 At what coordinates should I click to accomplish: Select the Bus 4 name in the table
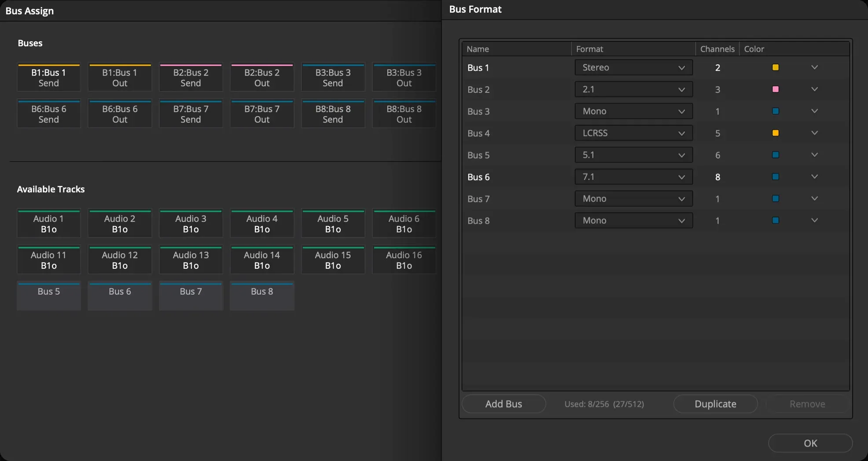[x=478, y=133]
